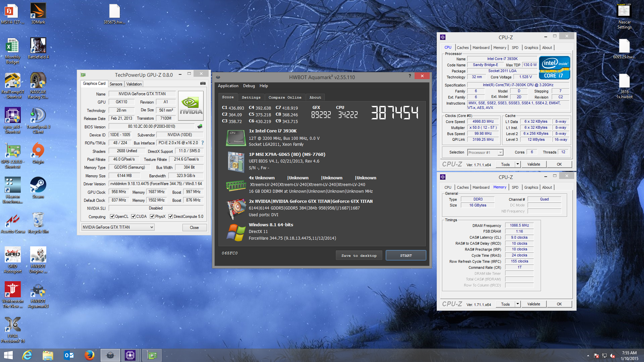
Task: Open the Settings tab in Aquamark
Action: click(x=251, y=97)
